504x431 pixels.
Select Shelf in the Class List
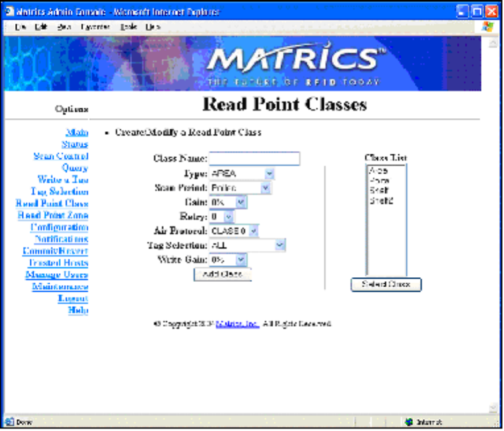(x=379, y=191)
